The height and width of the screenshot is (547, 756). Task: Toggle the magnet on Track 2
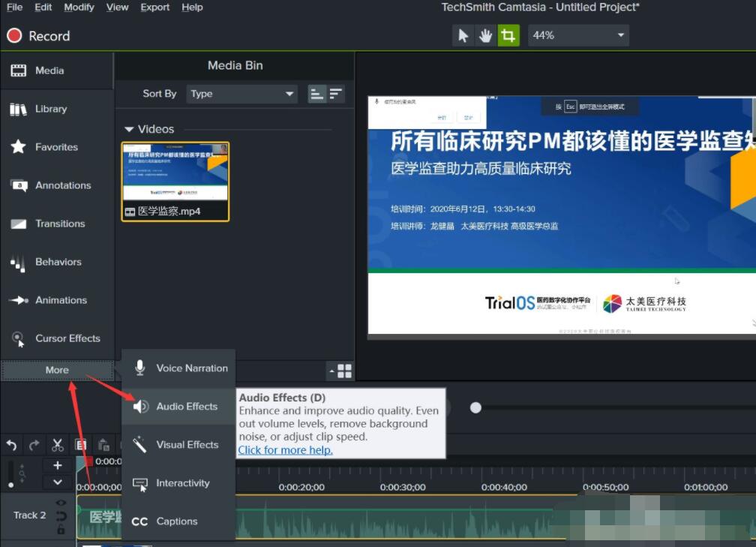pyautogui.click(x=60, y=515)
